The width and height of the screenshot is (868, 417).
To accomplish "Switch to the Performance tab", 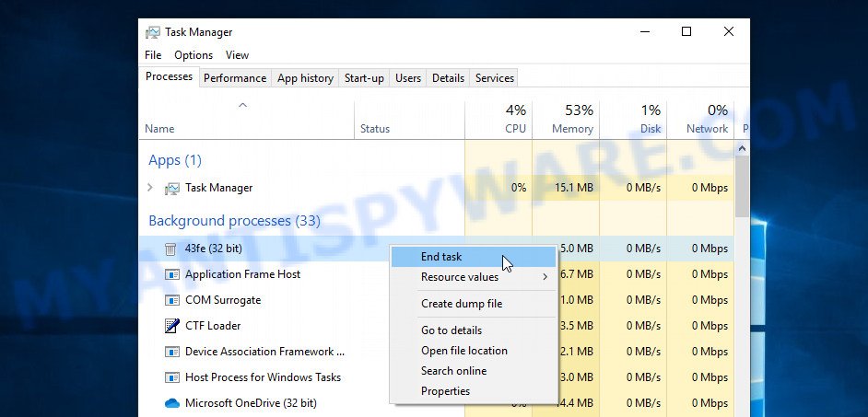I will click(x=235, y=78).
